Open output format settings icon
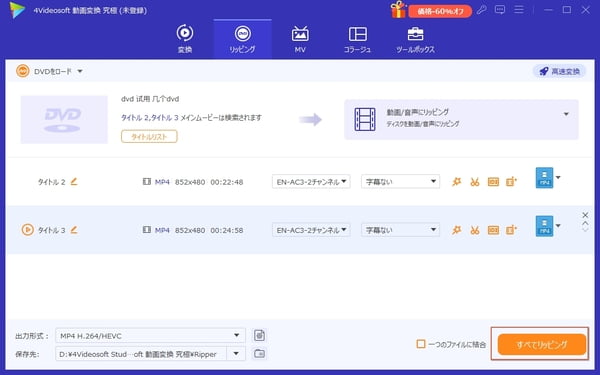600x375 pixels. click(259, 335)
